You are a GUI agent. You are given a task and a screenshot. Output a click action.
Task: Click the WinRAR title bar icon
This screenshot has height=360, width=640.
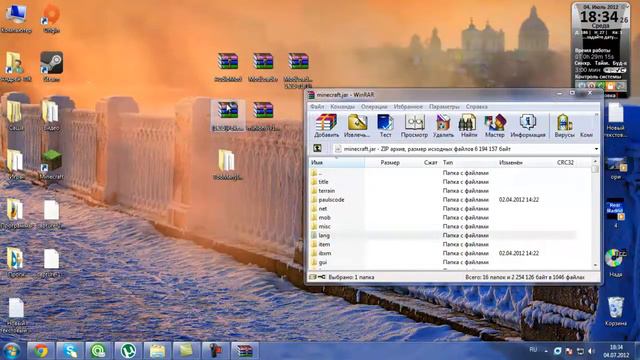pyautogui.click(x=311, y=95)
